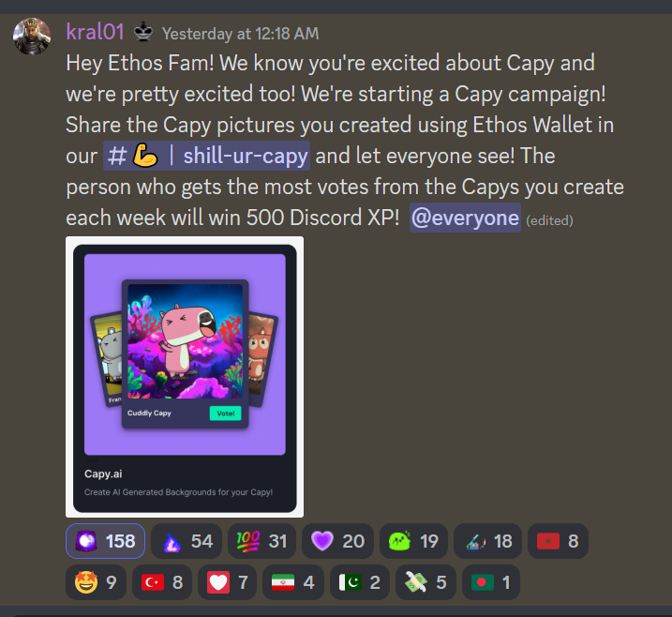Toggle the purple orb reaction with 158
The height and width of the screenshot is (617, 672).
105,541
